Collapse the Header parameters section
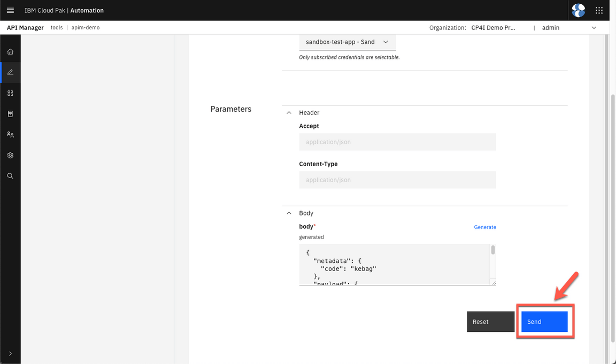Screen dimensions: 616x364 (x=289, y=113)
